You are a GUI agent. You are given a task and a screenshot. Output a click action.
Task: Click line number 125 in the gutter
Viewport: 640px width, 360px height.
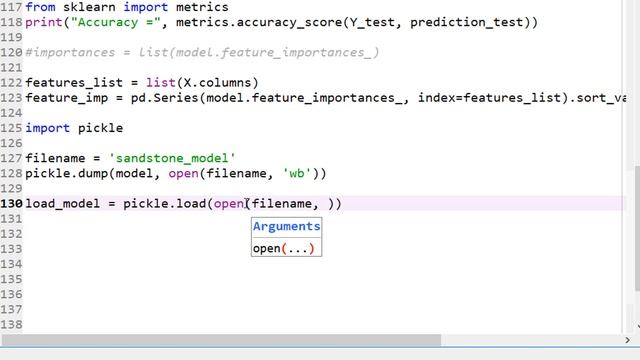pyautogui.click(x=11, y=128)
